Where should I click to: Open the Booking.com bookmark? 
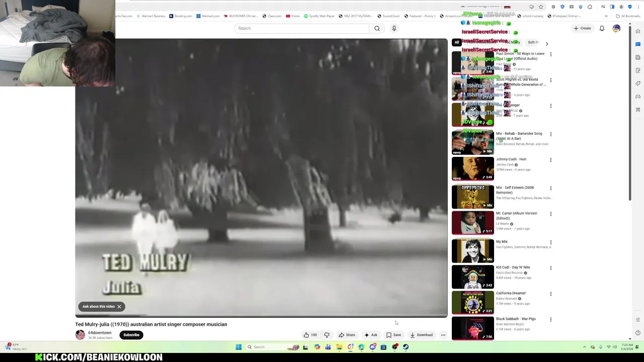coord(181,16)
